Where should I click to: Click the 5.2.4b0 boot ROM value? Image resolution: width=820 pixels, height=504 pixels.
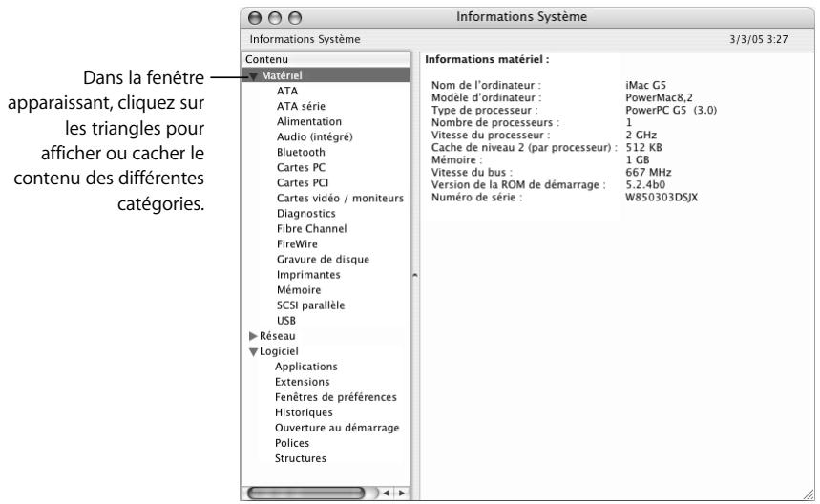pos(646,185)
